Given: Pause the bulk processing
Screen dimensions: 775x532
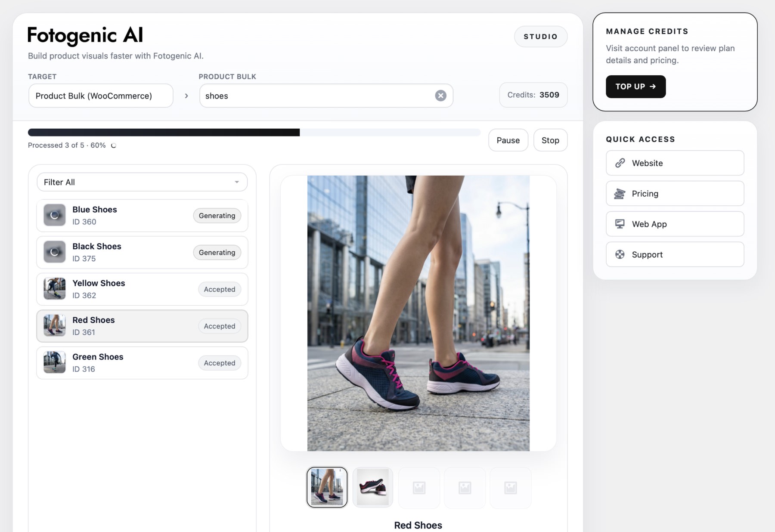Looking at the screenshot, I should click(508, 140).
